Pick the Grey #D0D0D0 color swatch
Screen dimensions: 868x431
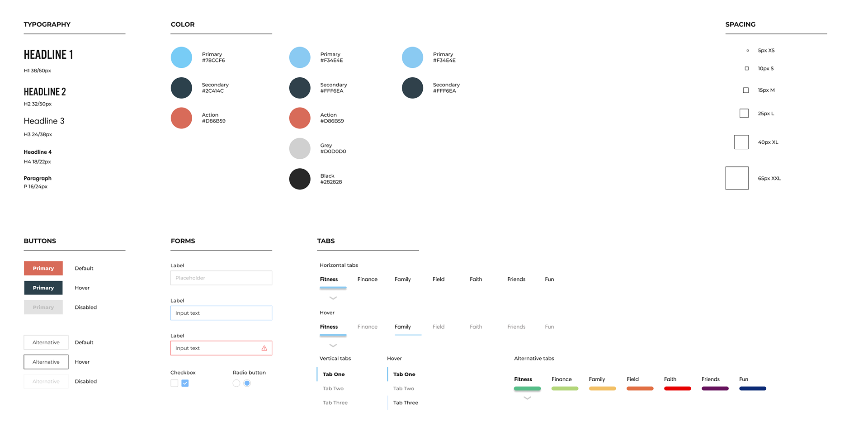pyautogui.click(x=300, y=148)
